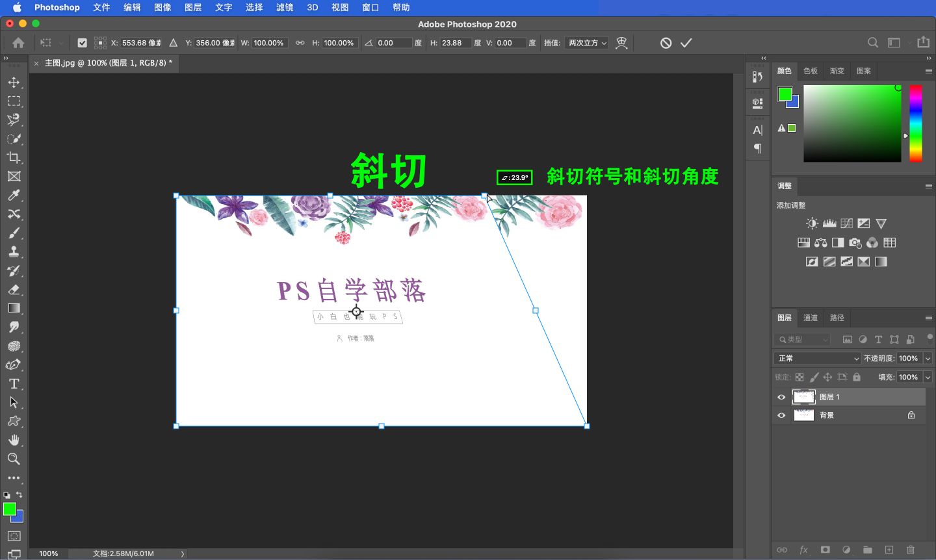Toggle the reference point checkbox in options bar
The height and width of the screenshot is (560, 936).
pyautogui.click(x=82, y=42)
